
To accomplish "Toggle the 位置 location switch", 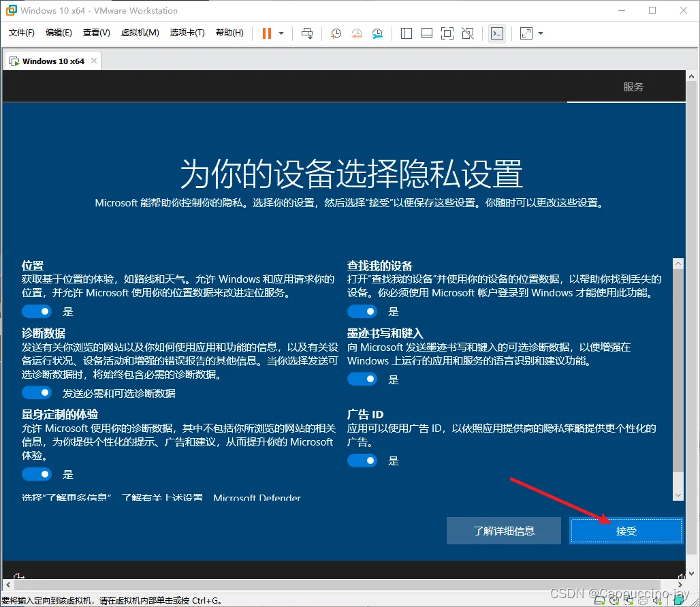I will click(x=37, y=311).
